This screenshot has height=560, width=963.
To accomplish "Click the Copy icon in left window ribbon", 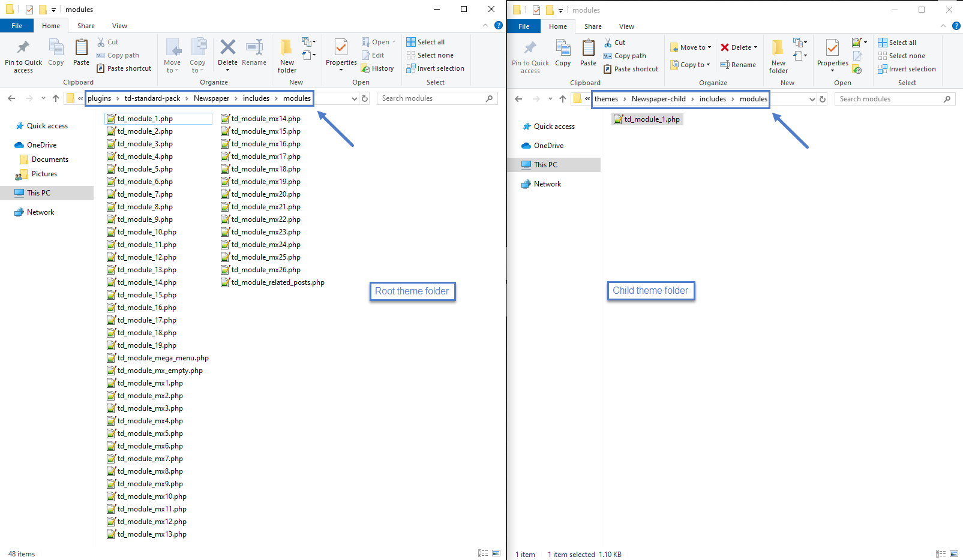I will [56, 53].
